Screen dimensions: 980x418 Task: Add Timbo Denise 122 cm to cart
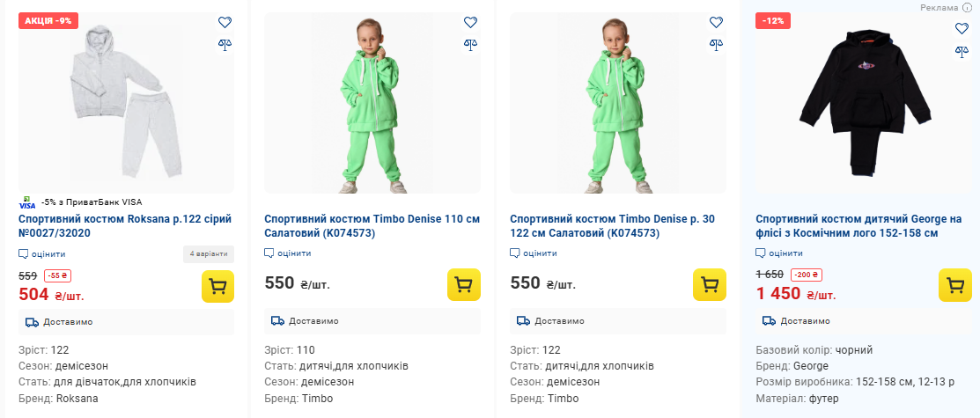click(x=709, y=284)
